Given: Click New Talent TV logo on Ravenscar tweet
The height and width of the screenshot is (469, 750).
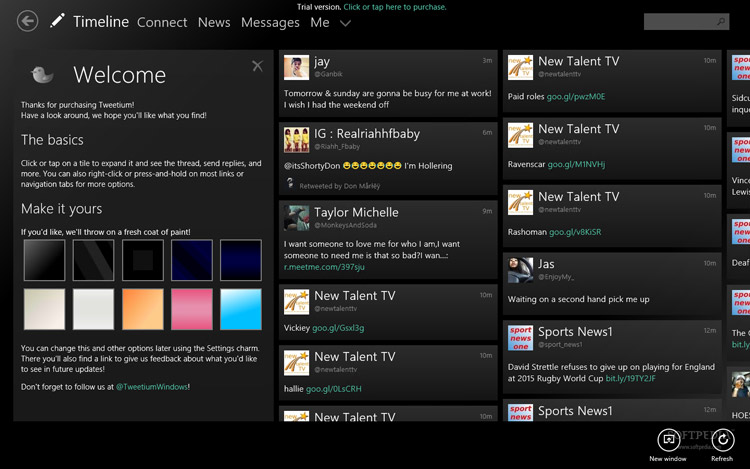Looking at the screenshot, I should (x=520, y=135).
